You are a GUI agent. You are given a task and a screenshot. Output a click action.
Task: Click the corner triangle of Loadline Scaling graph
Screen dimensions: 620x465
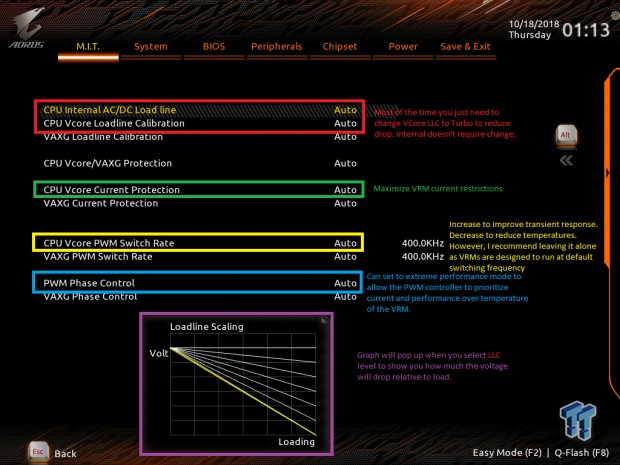coord(325,320)
